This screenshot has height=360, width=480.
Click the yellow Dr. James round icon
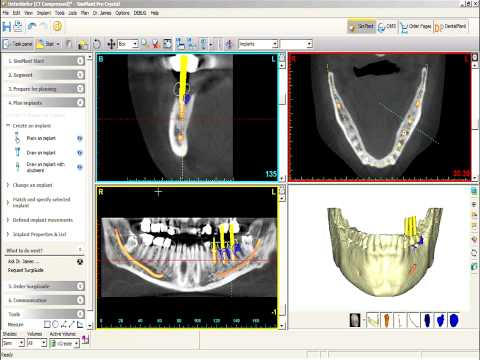point(58,26)
